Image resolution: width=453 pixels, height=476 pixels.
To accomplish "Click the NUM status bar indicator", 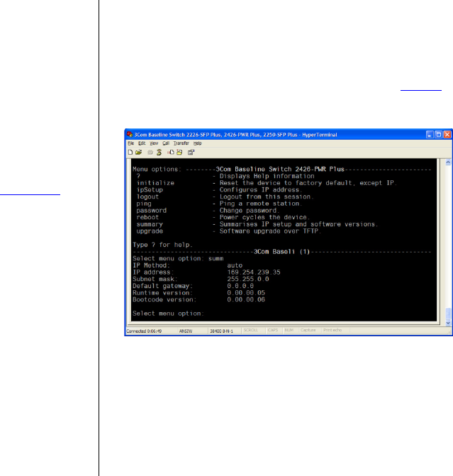I will click(289, 330).
